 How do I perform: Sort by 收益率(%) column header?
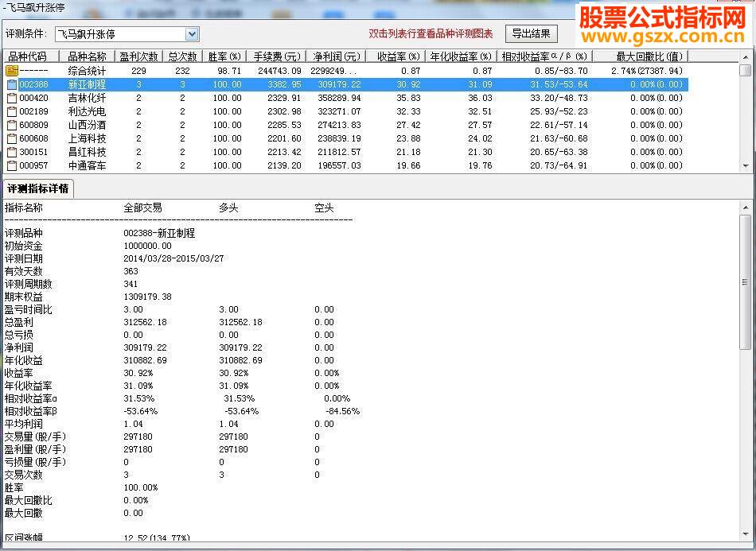(396, 56)
